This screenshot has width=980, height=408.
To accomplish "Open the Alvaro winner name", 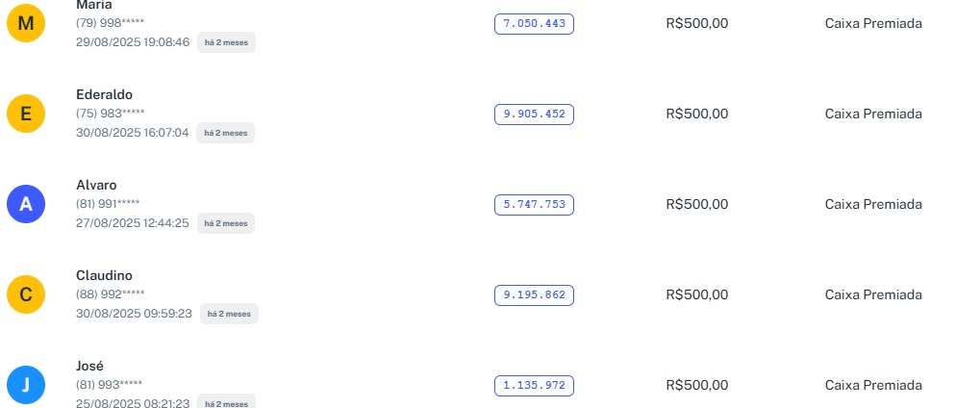I will [96, 185].
